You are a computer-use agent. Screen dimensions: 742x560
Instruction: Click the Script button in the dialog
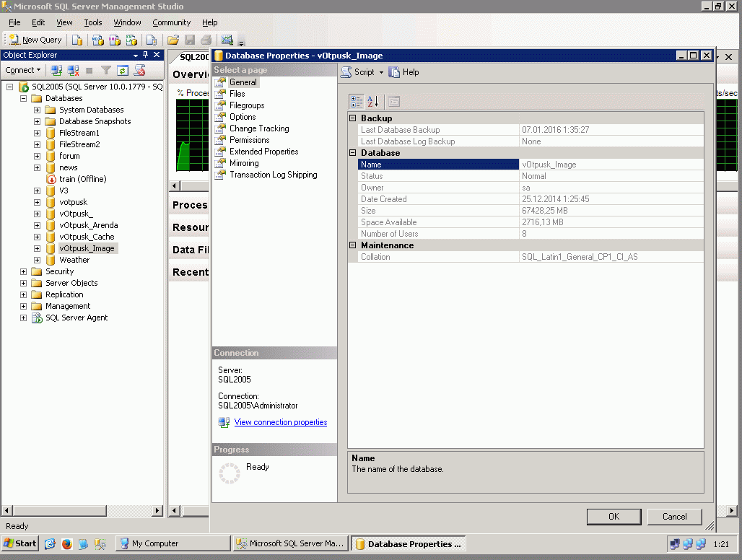358,72
